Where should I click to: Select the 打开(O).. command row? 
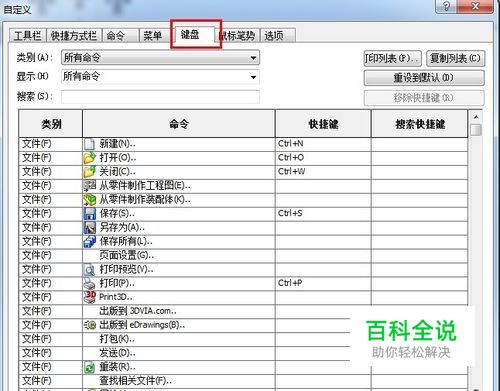pos(243,158)
